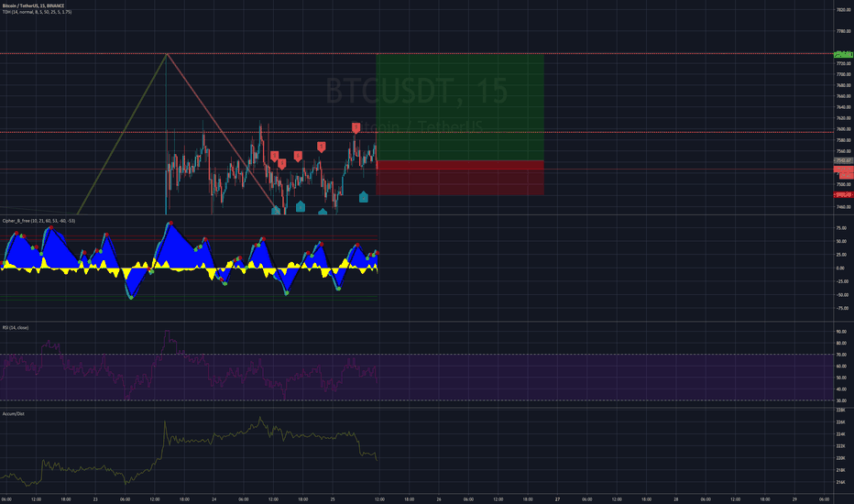Select the red descending trend line

pos(223,132)
